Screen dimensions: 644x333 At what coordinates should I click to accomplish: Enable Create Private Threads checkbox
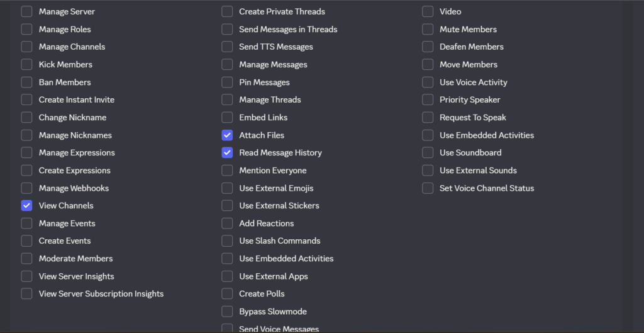pos(227,11)
